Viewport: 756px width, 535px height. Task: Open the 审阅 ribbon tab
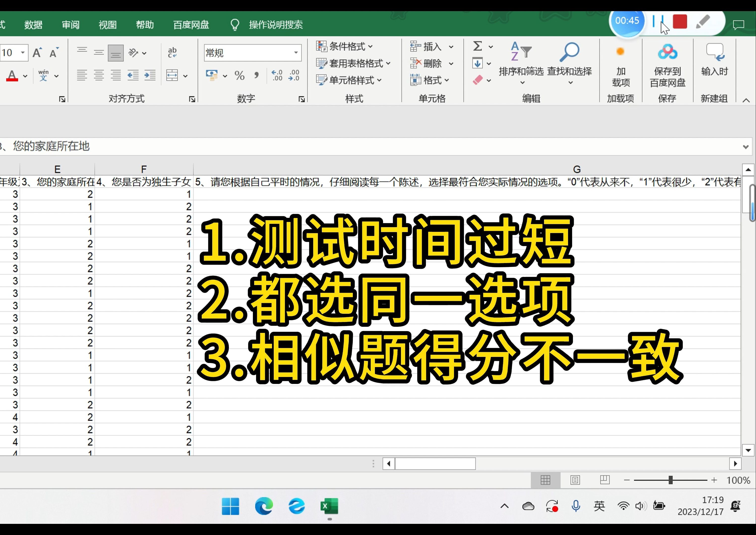[x=71, y=25]
